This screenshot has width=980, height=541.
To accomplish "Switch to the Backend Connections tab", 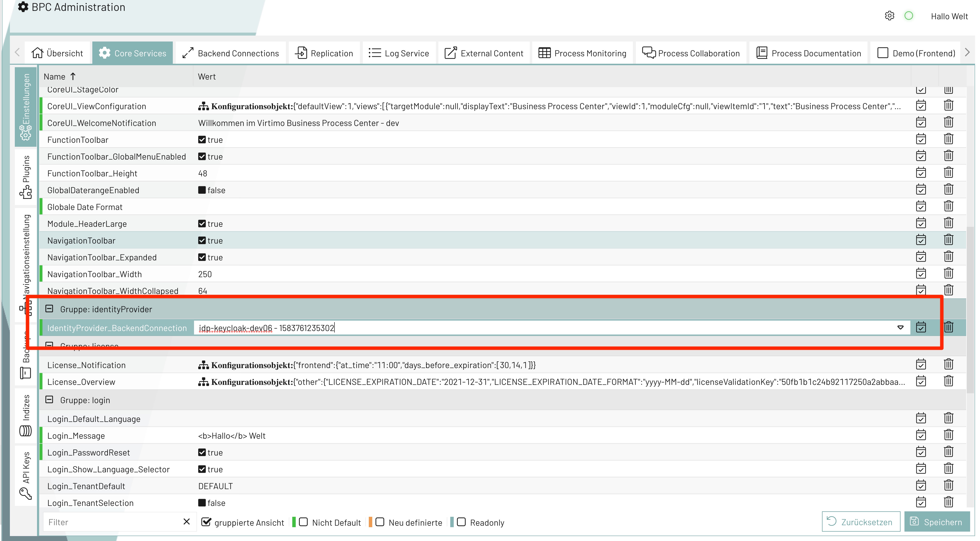I will pyautogui.click(x=231, y=53).
